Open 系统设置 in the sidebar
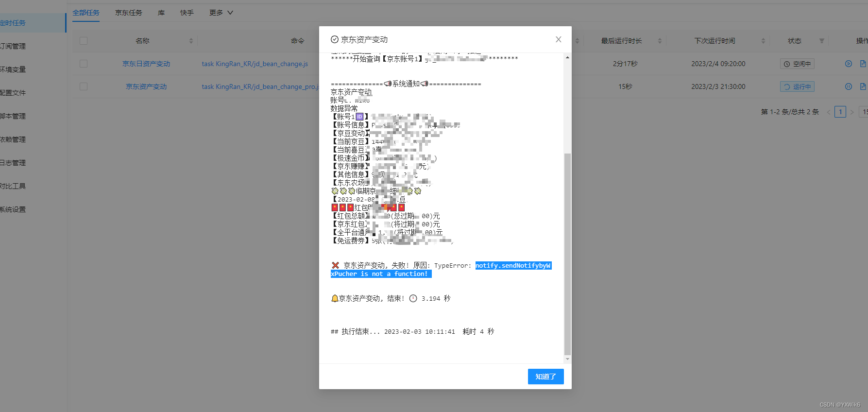The image size is (868, 412). [x=32, y=209]
